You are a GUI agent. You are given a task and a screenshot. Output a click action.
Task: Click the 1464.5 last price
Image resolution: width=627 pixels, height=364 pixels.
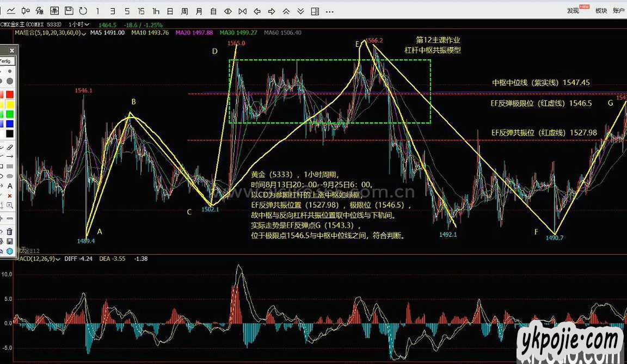coord(107,25)
